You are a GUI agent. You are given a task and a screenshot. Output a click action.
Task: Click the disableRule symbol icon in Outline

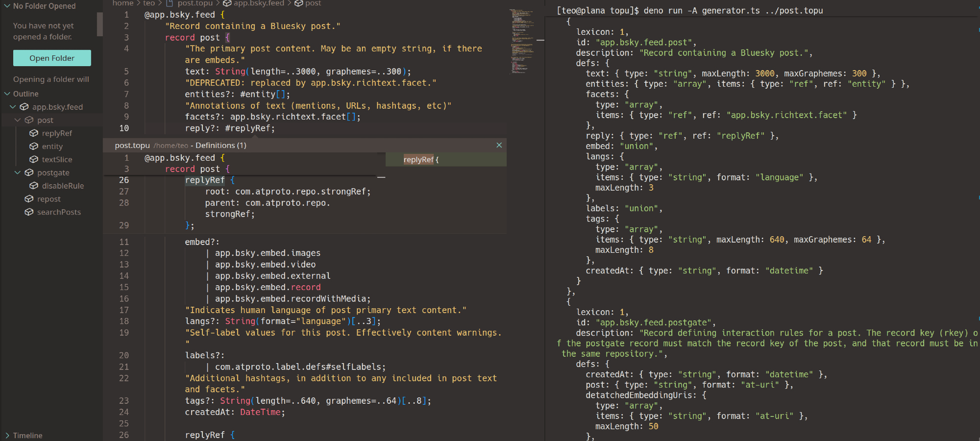coord(34,186)
